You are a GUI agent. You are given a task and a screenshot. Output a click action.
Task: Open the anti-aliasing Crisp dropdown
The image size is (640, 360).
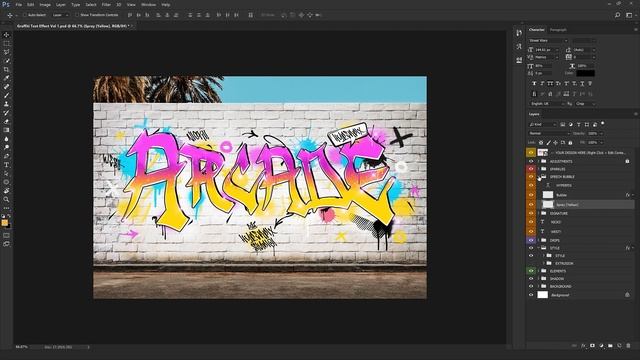[x=586, y=104]
